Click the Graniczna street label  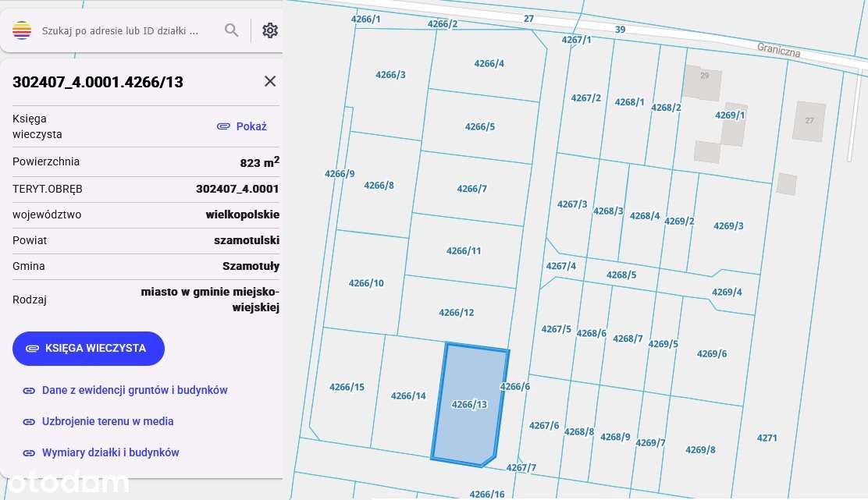pos(778,51)
